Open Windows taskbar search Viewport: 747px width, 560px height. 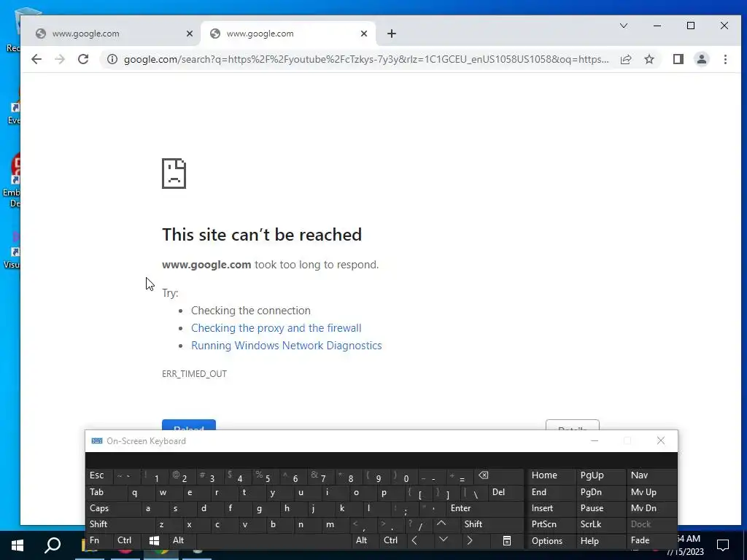click(x=53, y=545)
